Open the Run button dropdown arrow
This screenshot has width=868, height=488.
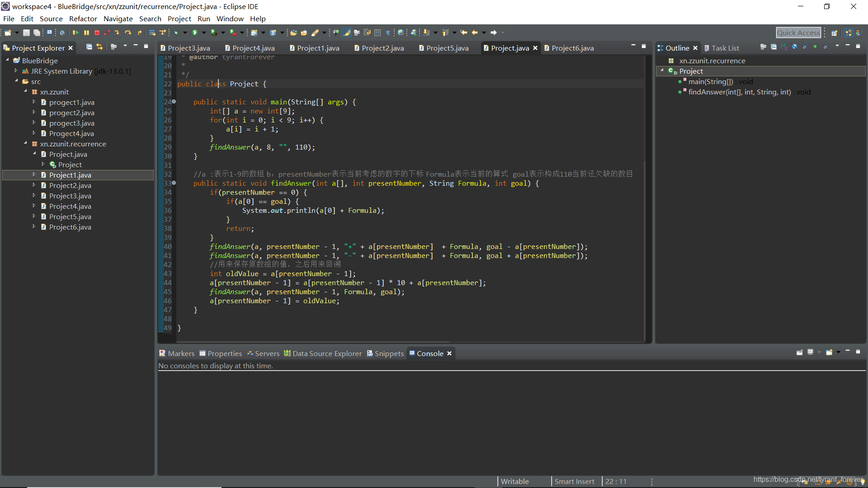tap(204, 33)
